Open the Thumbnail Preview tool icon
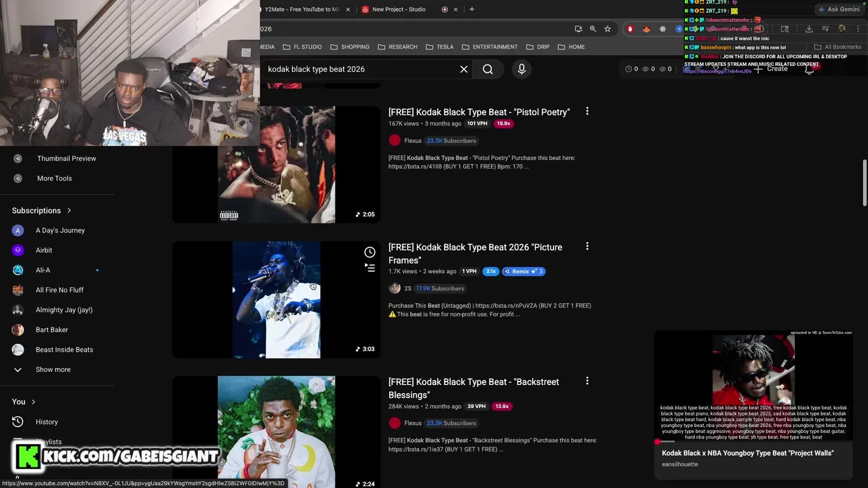 tap(18, 159)
